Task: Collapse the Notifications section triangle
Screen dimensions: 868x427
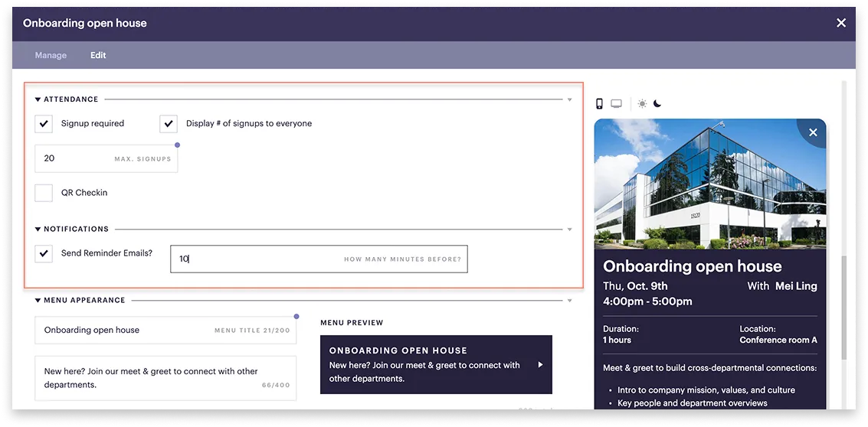Action: tap(38, 229)
